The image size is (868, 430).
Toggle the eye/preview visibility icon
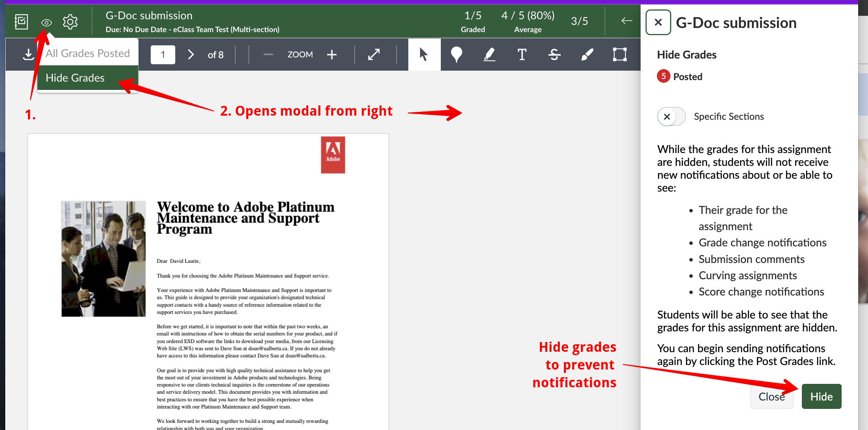pyautogui.click(x=46, y=22)
